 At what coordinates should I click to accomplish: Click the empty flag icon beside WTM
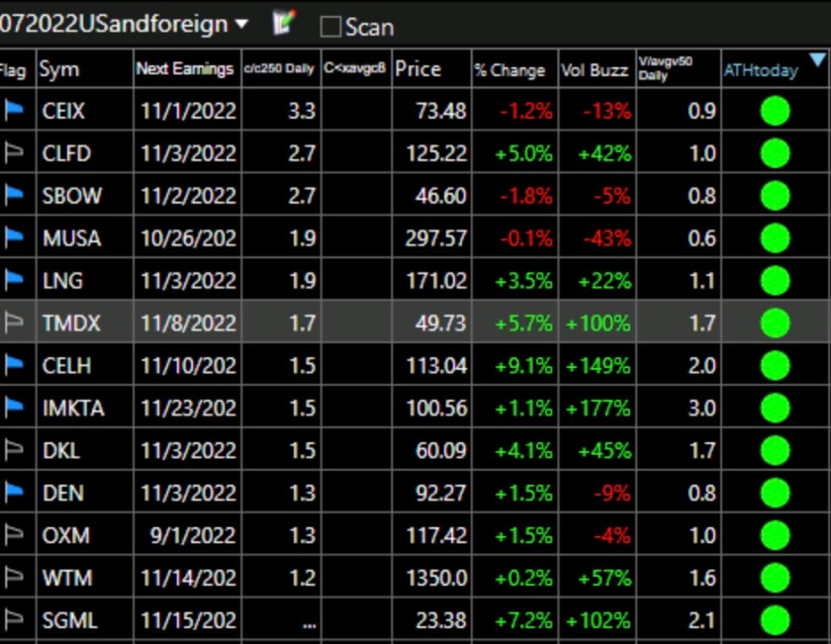coord(14,577)
